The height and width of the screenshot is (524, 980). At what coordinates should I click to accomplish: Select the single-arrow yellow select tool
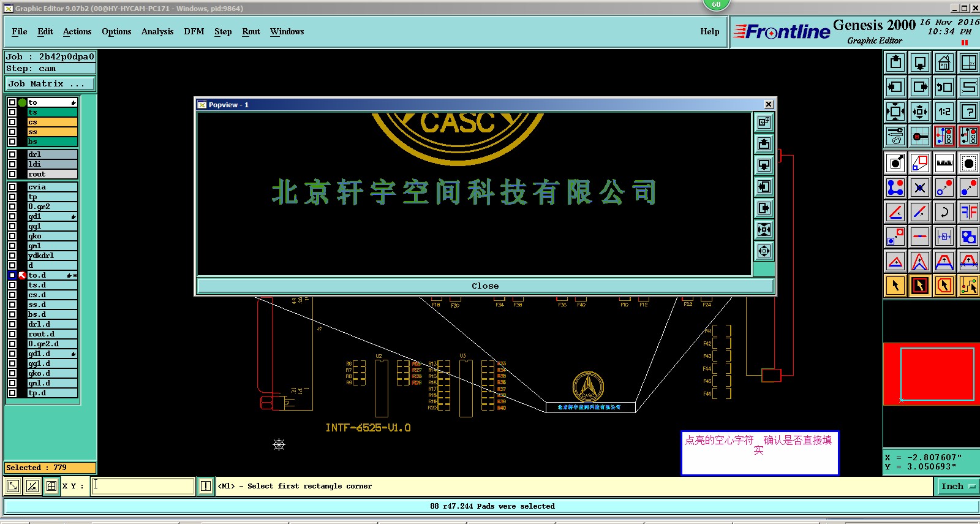tap(895, 286)
